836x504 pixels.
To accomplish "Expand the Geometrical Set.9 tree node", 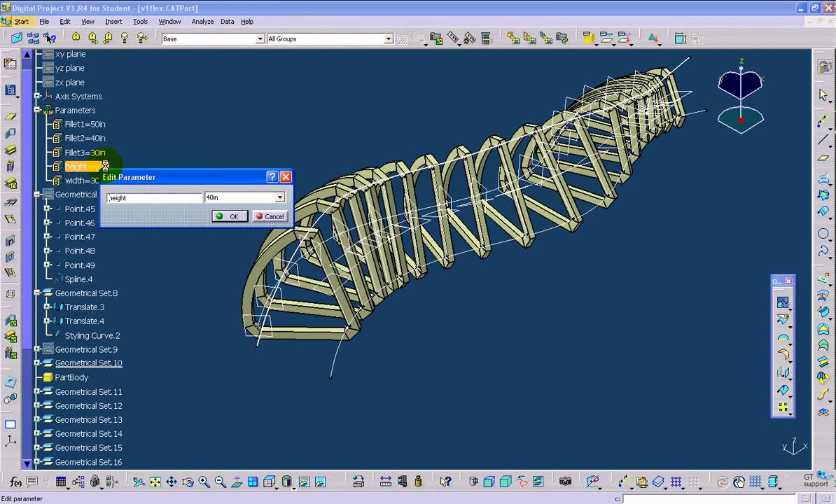I will (x=37, y=349).
